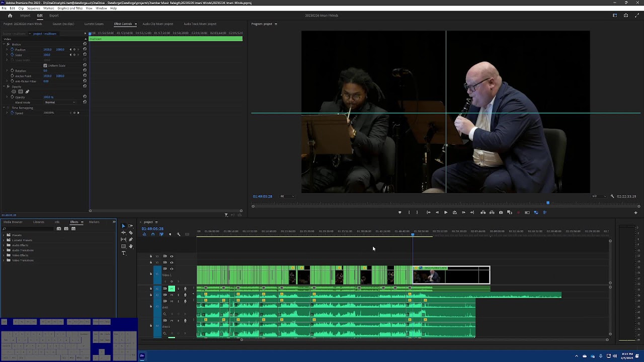Reset Position parameter

tap(85, 49)
